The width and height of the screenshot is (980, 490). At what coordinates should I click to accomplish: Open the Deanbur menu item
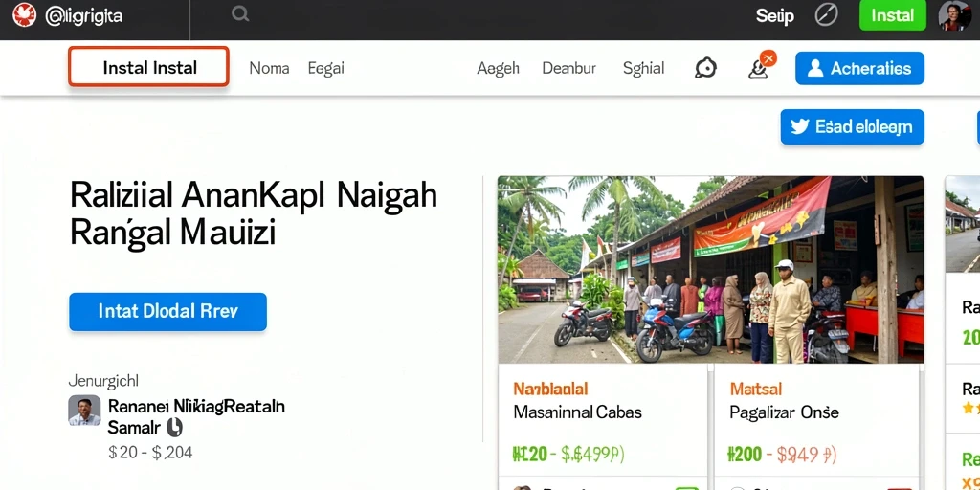[568, 68]
